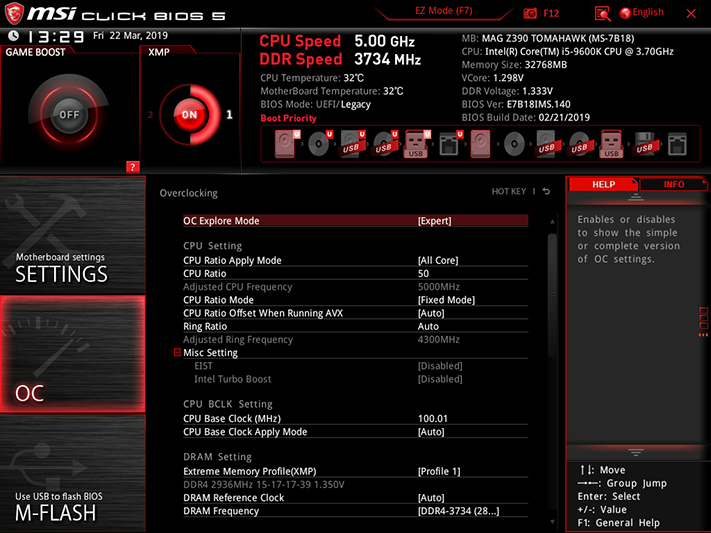711x533 pixels.
Task: Click the help panel top grip handle
Action: point(635,197)
